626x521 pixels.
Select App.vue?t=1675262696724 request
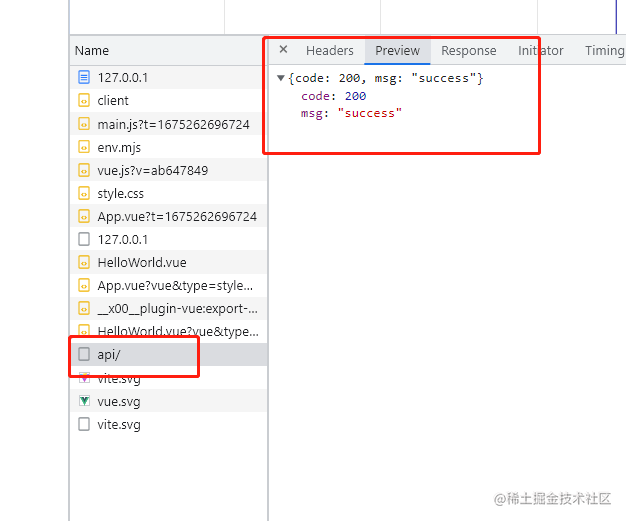[x=168, y=216]
